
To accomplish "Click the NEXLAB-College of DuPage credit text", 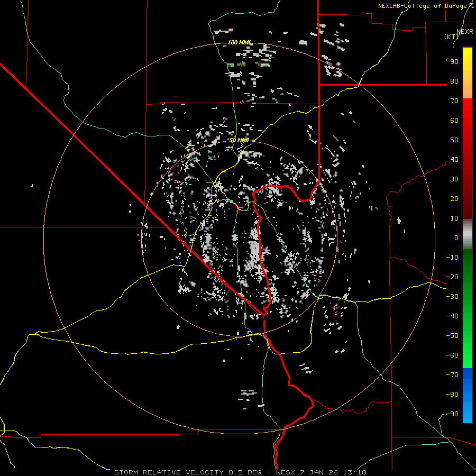I will (425, 6).
